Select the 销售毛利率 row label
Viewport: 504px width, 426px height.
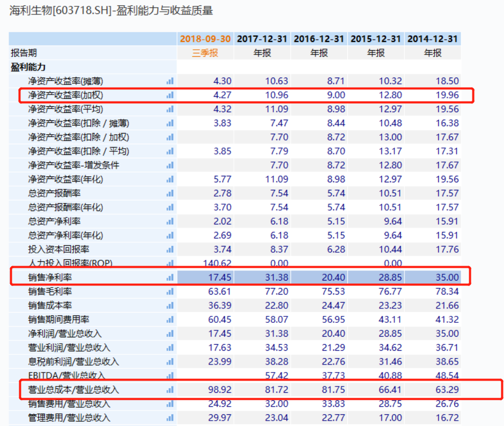50,291
